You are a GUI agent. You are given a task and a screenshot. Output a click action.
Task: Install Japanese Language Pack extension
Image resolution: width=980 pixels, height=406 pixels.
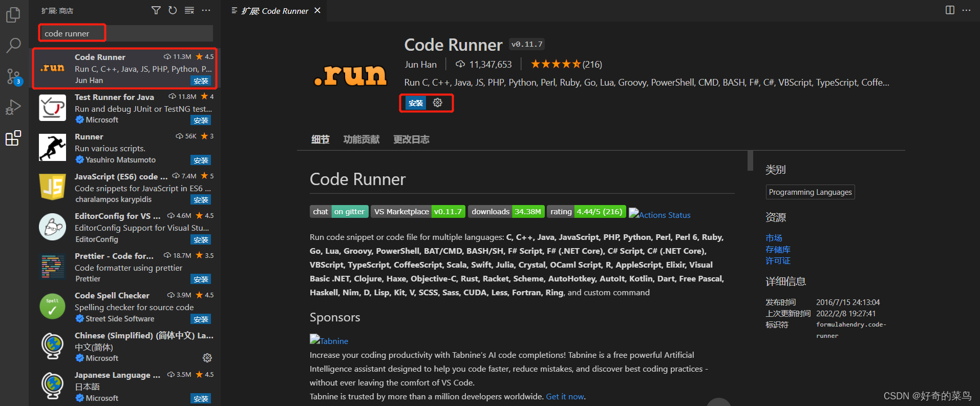click(201, 399)
